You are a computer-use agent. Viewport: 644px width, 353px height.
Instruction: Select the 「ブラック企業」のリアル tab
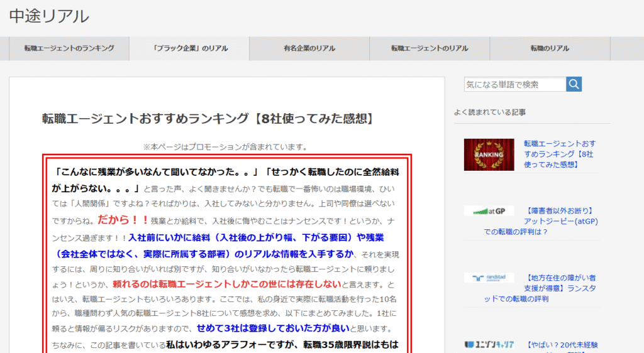[189, 48]
